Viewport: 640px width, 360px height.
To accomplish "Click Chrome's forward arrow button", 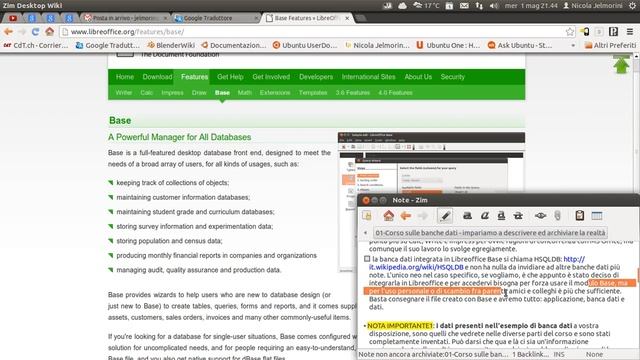I will click(22, 31).
